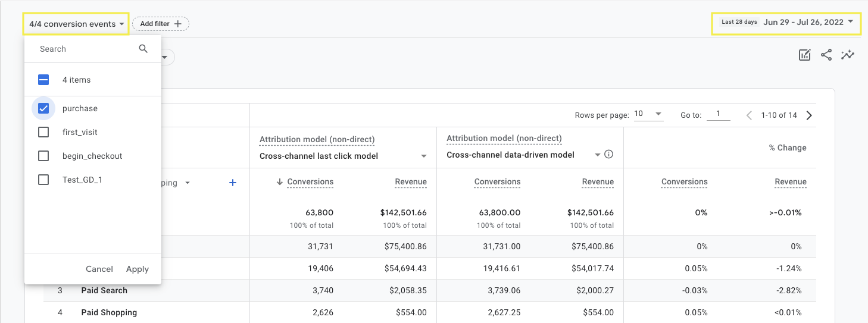The width and height of the screenshot is (868, 323).
Task: Click the 3,739.06 conversions cell
Action: (x=504, y=290)
